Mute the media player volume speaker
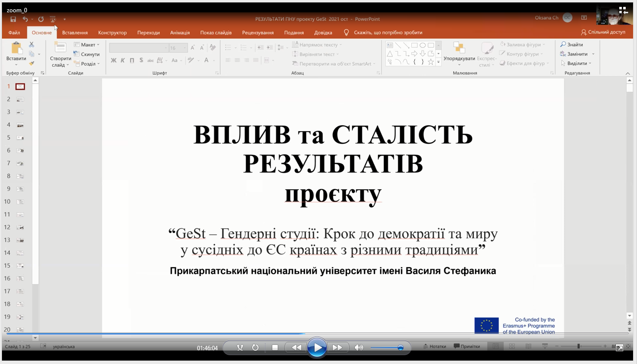 pyautogui.click(x=359, y=347)
